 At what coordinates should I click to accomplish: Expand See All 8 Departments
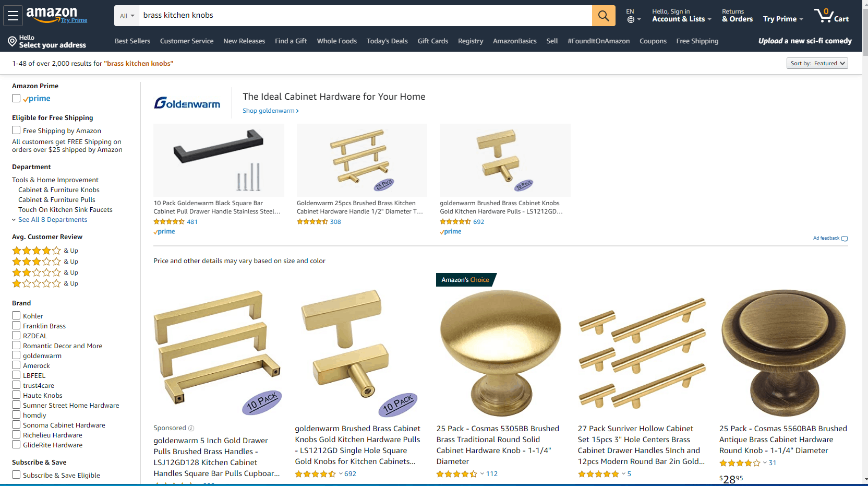point(52,220)
